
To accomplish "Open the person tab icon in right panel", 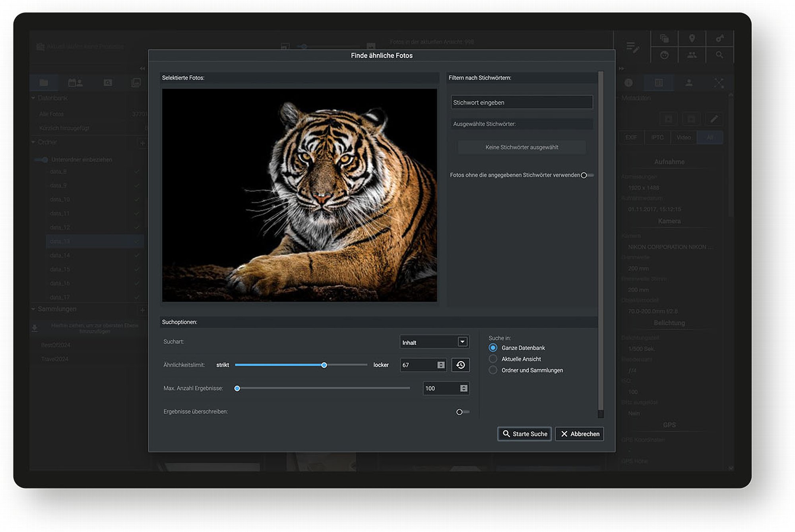I will point(689,83).
